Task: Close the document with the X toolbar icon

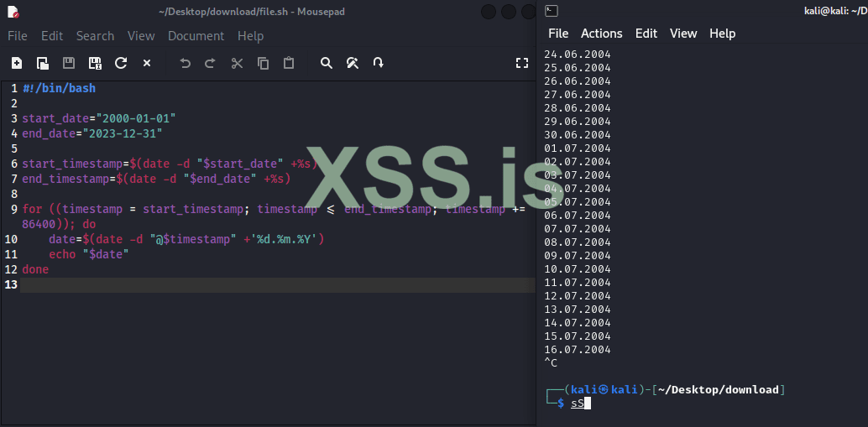Action: [147, 63]
